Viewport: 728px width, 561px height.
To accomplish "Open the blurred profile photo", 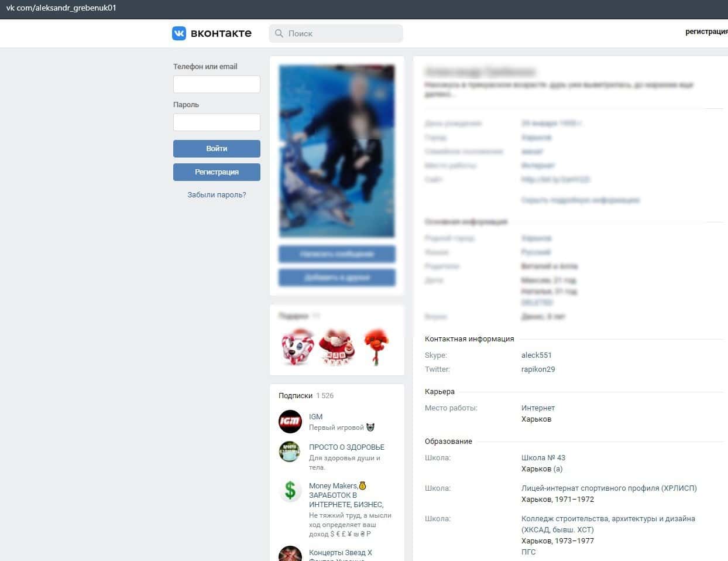I will point(337,151).
